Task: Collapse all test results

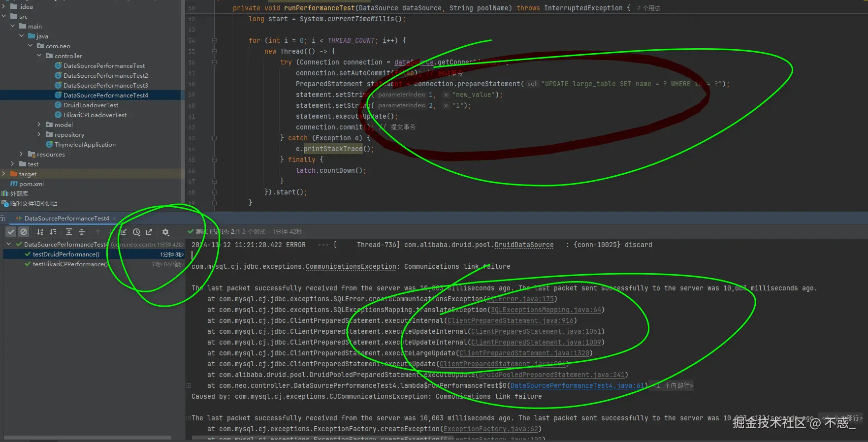Action: click(82, 232)
